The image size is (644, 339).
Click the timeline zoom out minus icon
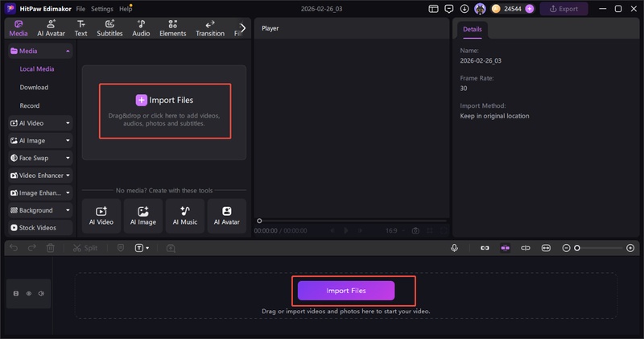(566, 248)
